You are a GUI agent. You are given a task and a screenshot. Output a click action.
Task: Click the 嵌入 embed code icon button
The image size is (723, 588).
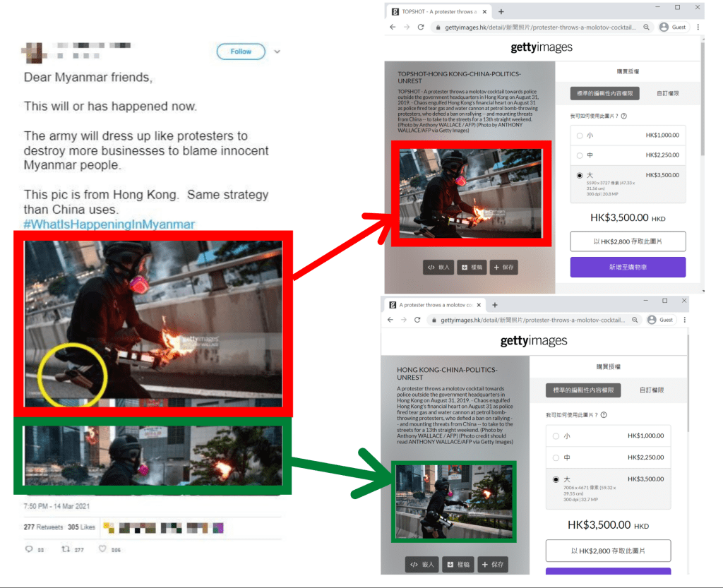coord(438,267)
